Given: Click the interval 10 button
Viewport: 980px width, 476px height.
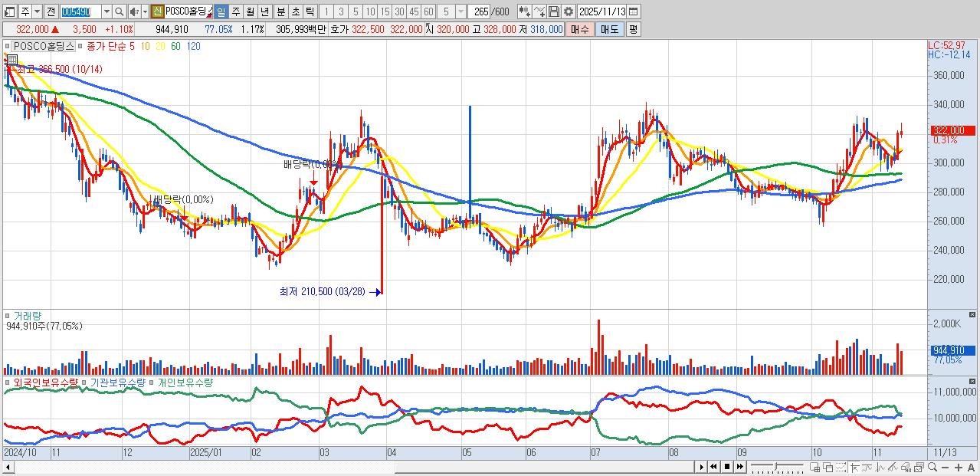Looking at the screenshot, I should point(370,11).
